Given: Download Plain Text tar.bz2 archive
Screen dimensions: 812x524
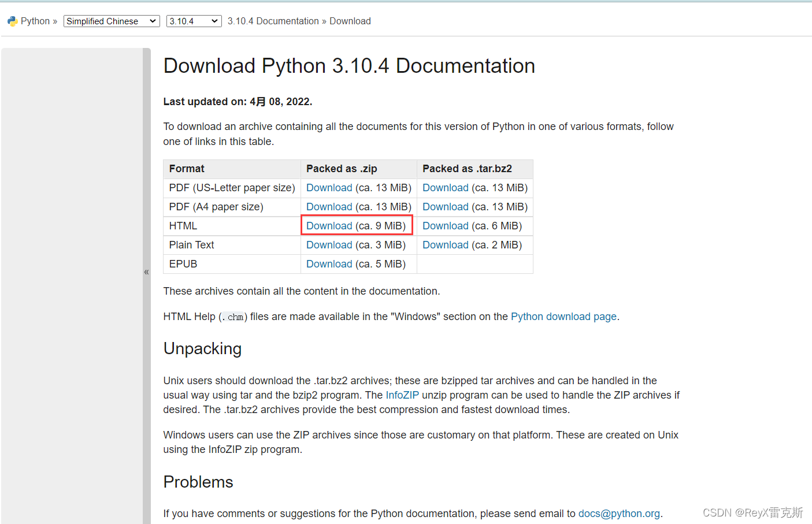Looking at the screenshot, I should coord(445,245).
